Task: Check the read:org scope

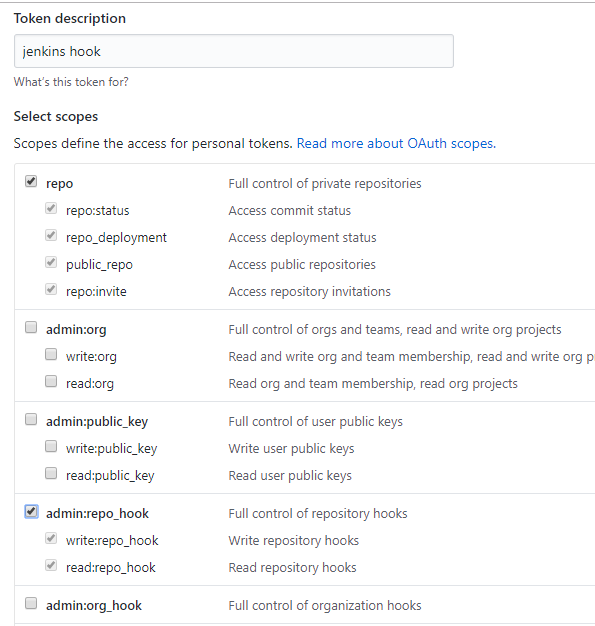Action: (x=51, y=381)
